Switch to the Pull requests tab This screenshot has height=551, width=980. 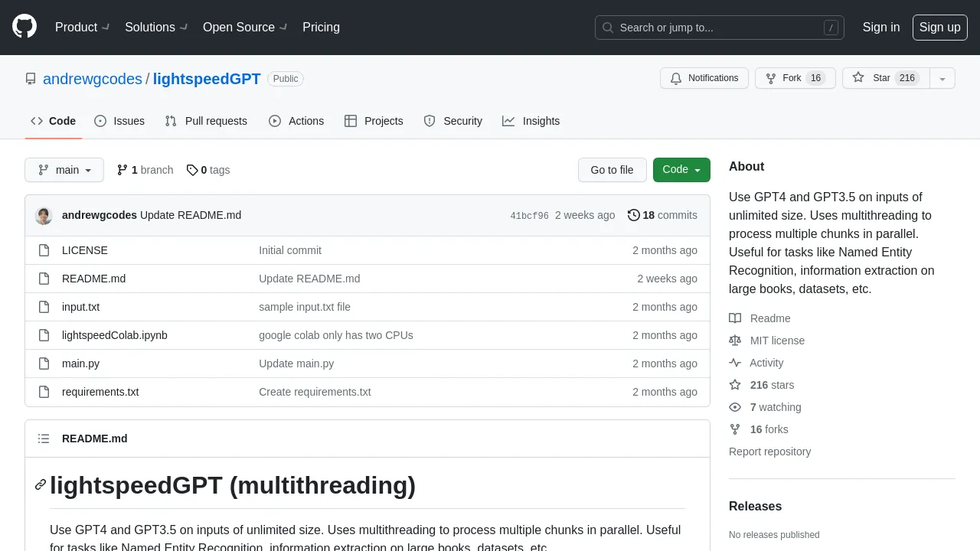(206, 121)
